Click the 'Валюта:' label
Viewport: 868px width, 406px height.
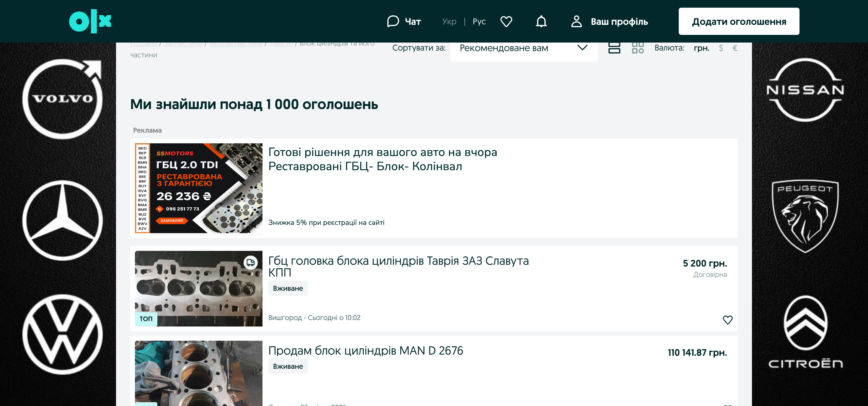click(669, 48)
